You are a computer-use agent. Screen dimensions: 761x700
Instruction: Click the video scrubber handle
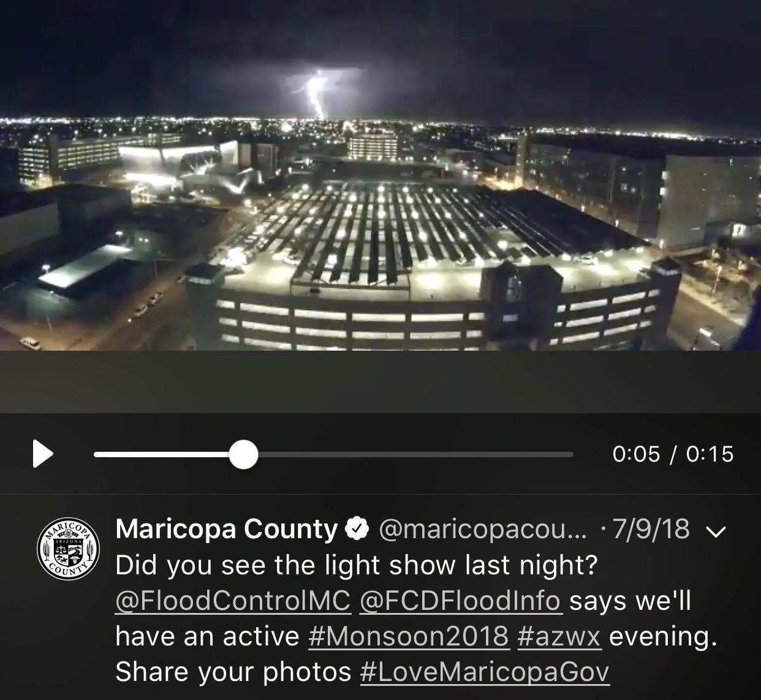point(243,454)
